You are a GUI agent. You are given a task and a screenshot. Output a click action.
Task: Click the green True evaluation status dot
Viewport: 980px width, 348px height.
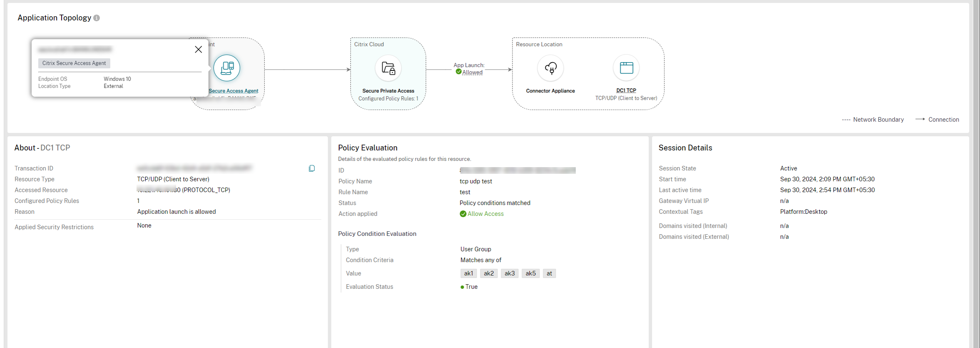[x=462, y=287]
